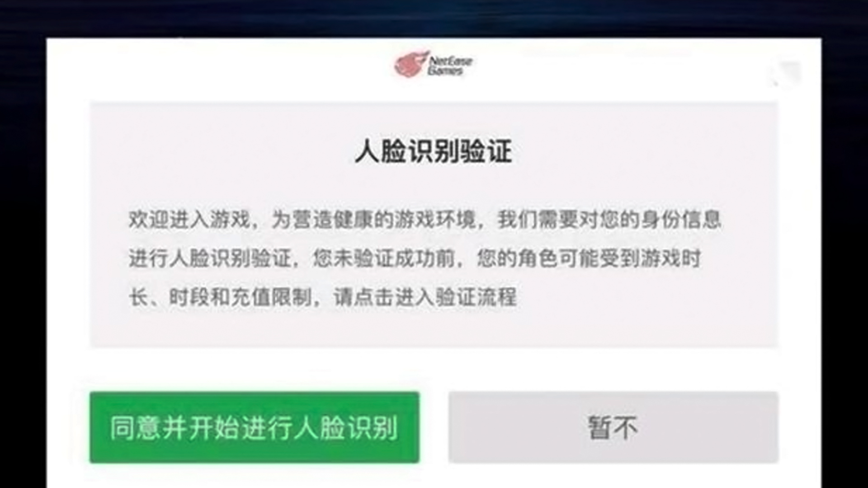The height and width of the screenshot is (488, 868).
Task: Click the dark background right of the dialog
Action: [845, 262]
